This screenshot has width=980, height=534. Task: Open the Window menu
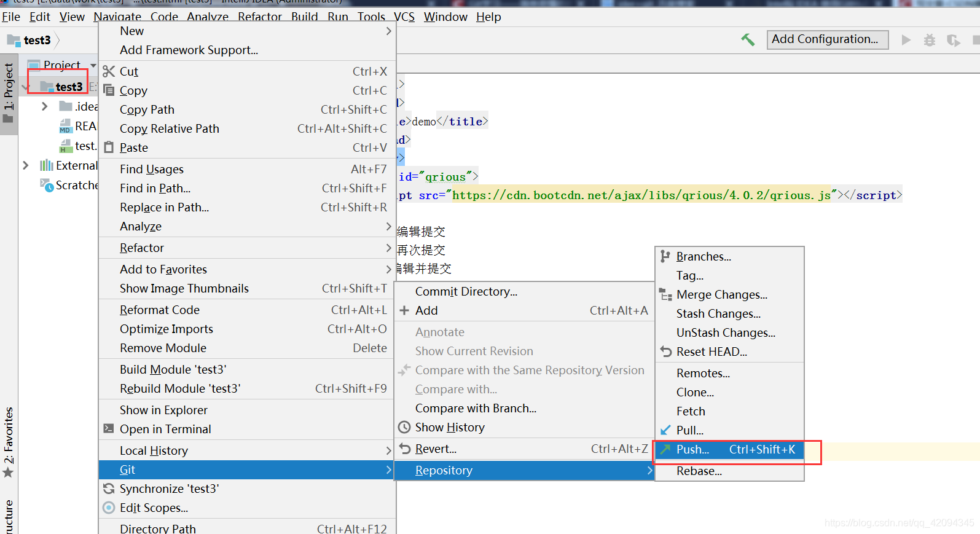click(445, 17)
